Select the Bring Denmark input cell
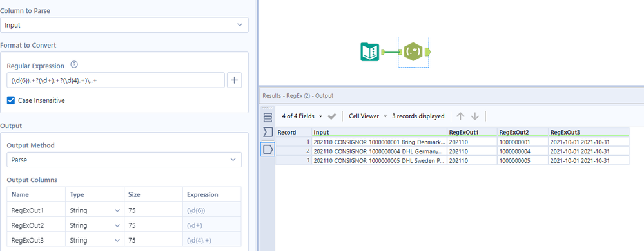Viewport: 644px width, 251px height. (x=379, y=142)
